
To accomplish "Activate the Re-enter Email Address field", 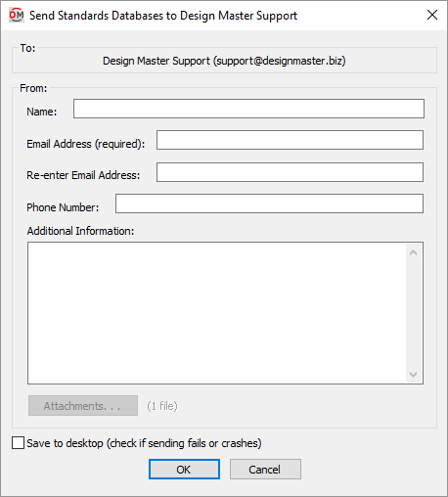I will [x=290, y=172].
